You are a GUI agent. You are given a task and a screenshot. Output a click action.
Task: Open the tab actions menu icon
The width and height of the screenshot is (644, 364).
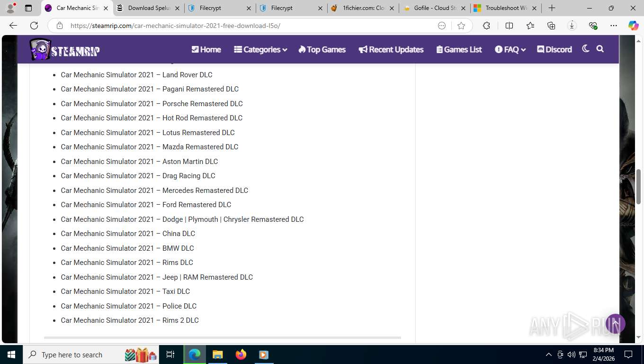[x=28, y=8]
